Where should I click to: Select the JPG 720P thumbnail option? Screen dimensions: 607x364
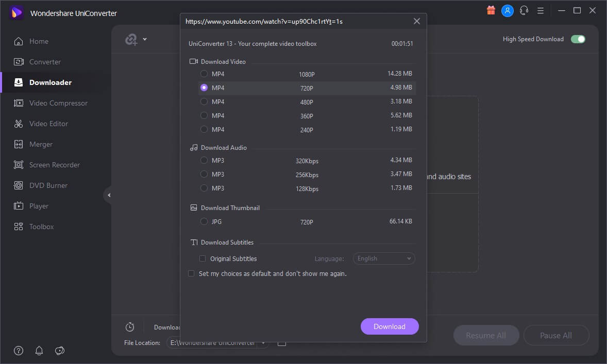[204, 222]
